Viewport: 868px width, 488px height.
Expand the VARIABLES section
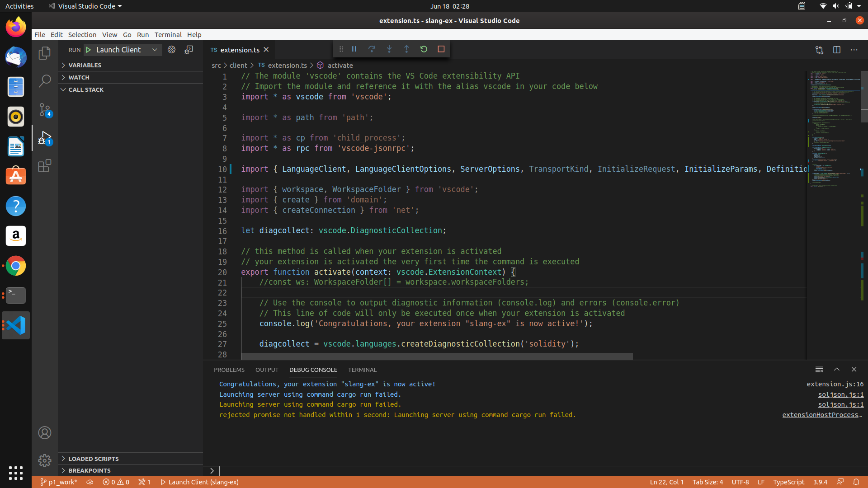pos(131,65)
